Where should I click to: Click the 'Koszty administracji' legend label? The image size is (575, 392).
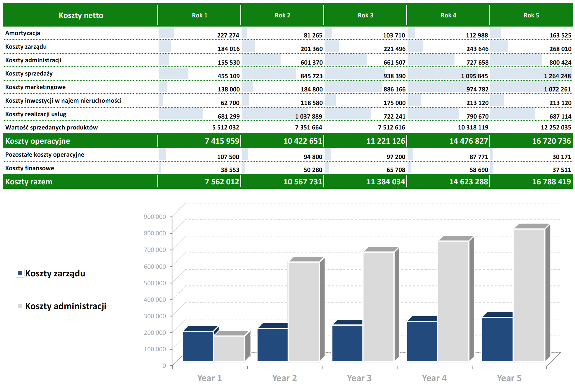click(x=66, y=306)
